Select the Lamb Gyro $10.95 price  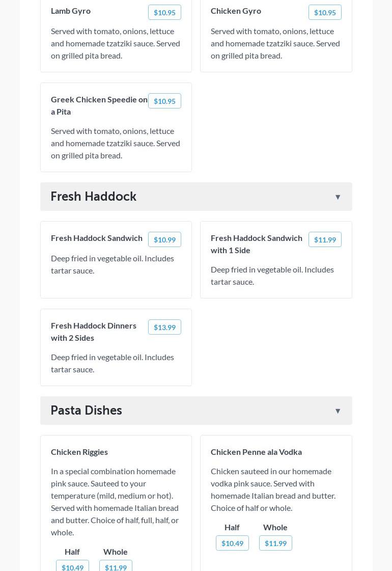pos(164,12)
